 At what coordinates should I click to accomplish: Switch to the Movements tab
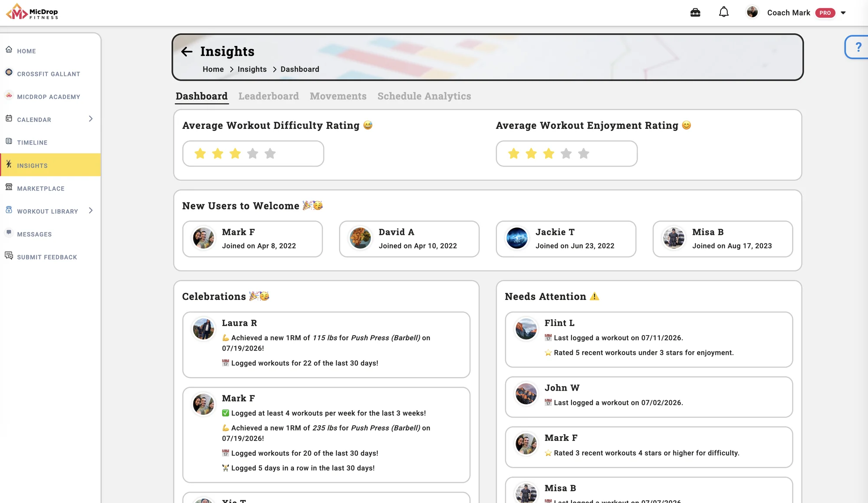pos(338,96)
